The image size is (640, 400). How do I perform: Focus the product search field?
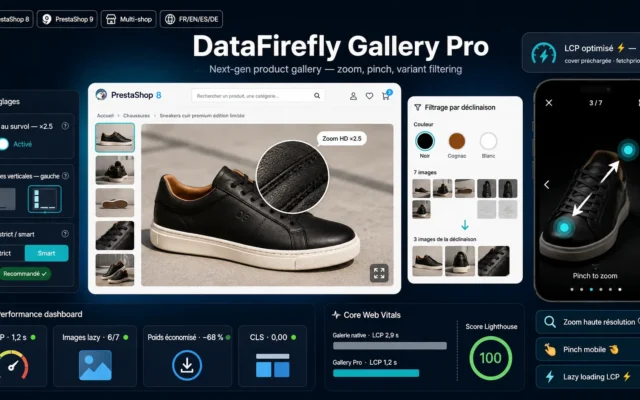coord(258,96)
